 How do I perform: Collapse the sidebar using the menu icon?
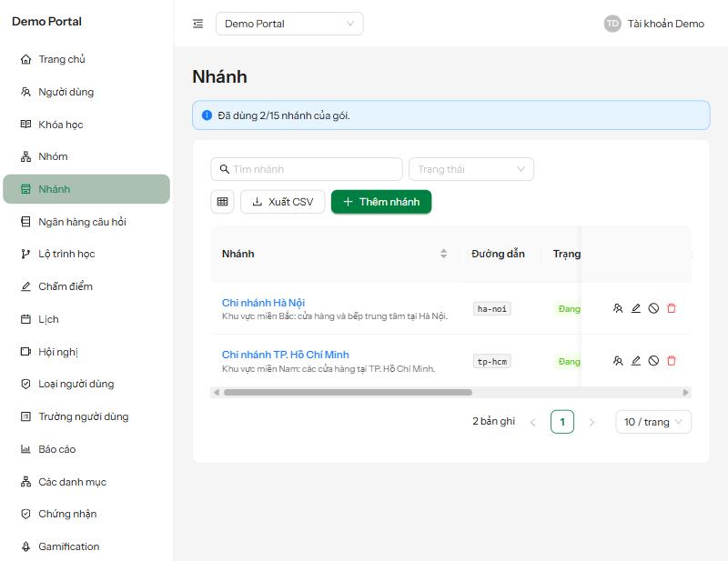click(x=197, y=24)
